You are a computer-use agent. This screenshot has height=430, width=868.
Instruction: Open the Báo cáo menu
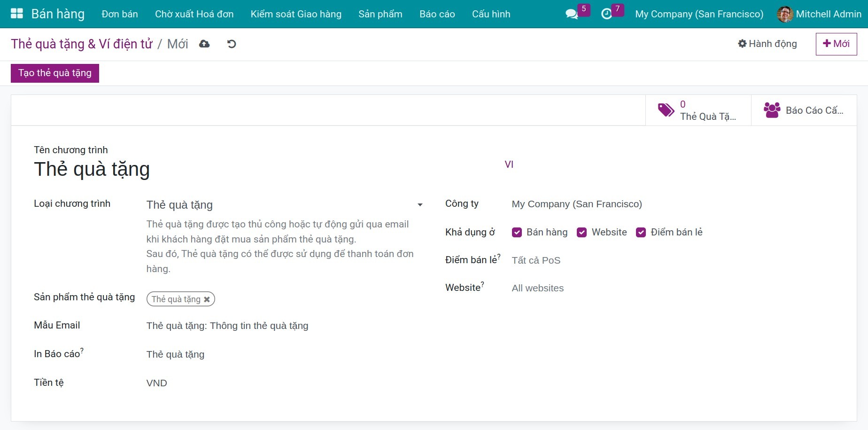point(437,14)
